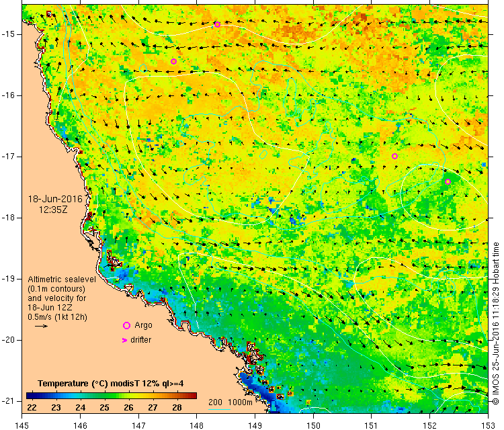Click the IMOS copyright timestamp text
The height and width of the screenshot is (430, 504).
coord(496,323)
